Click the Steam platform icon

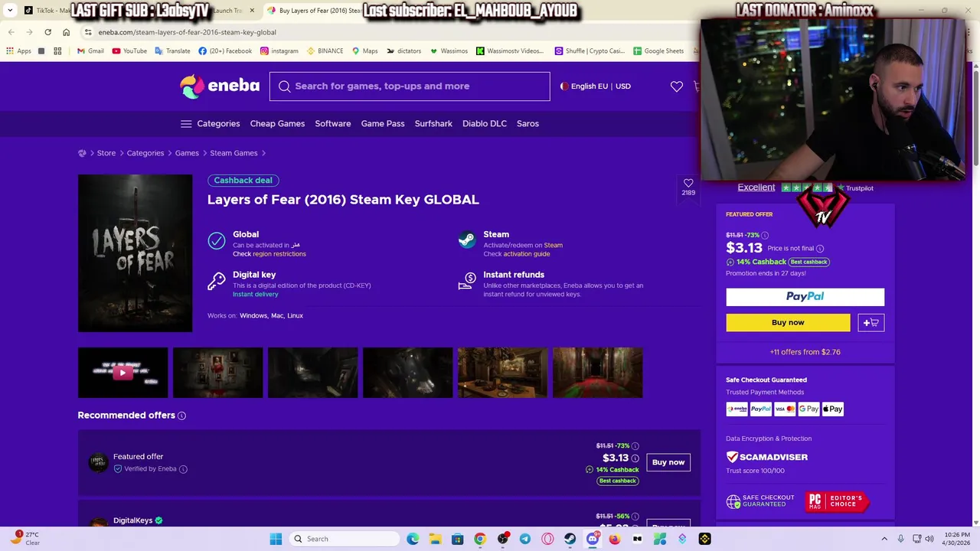coord(466,240)
